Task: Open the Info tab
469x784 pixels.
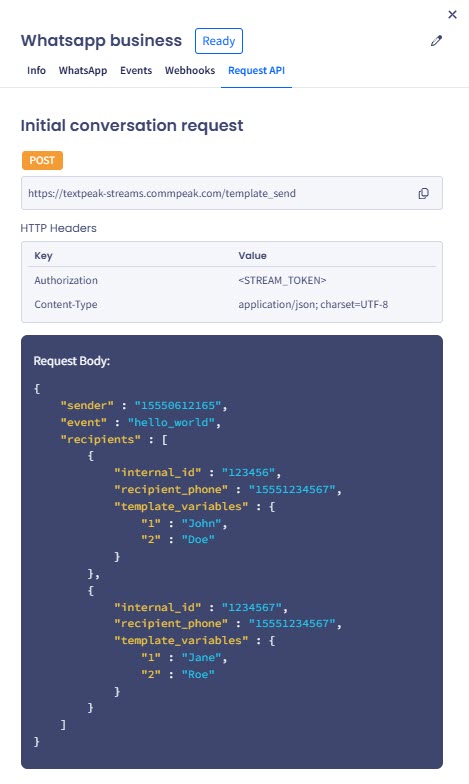Action: pyautogui.click(x=36, y=70)
